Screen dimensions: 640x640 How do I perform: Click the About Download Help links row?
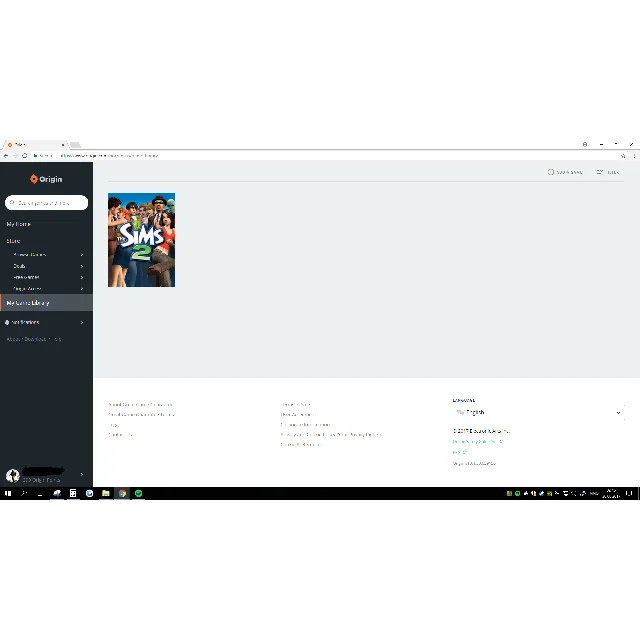pos(34,339)
